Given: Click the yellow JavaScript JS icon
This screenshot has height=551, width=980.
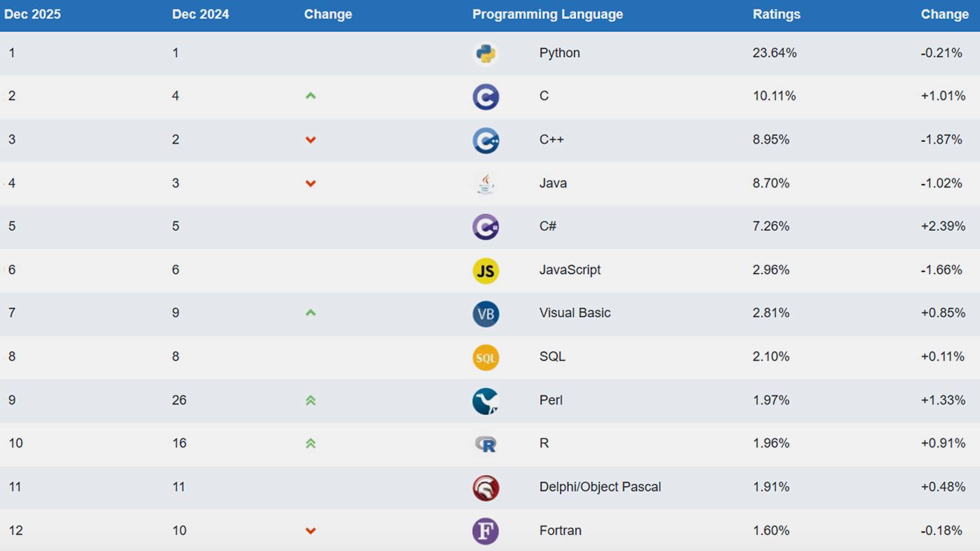Looking at the screenshot, I should pyautogui.click(x=486, y=271).
